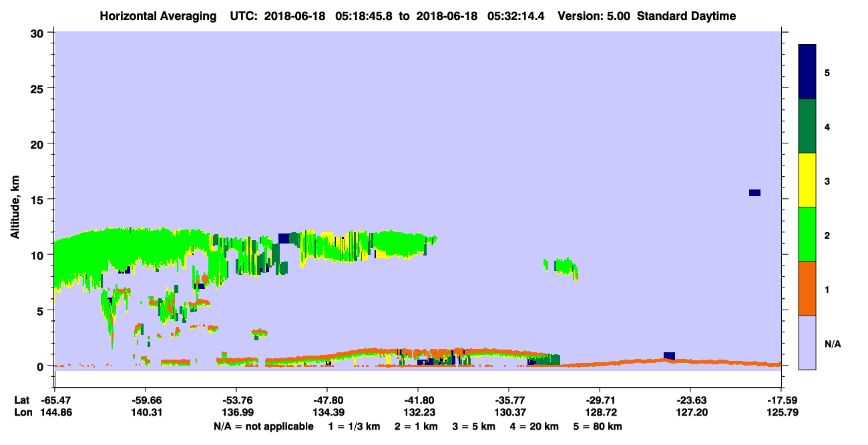
Task: Click longitude value '127.20'
Action: [690, 412]
